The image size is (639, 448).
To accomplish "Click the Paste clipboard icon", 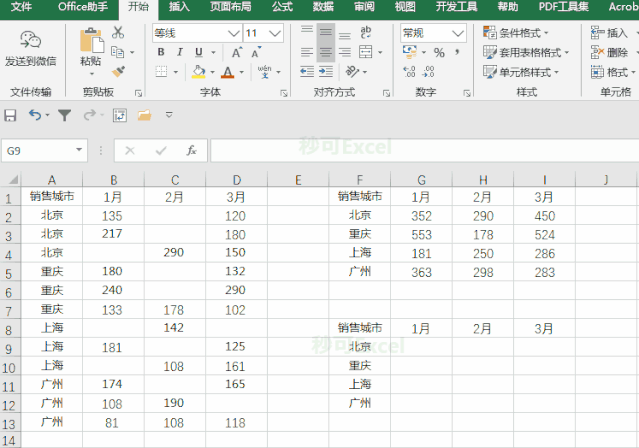I will point(92,41).
